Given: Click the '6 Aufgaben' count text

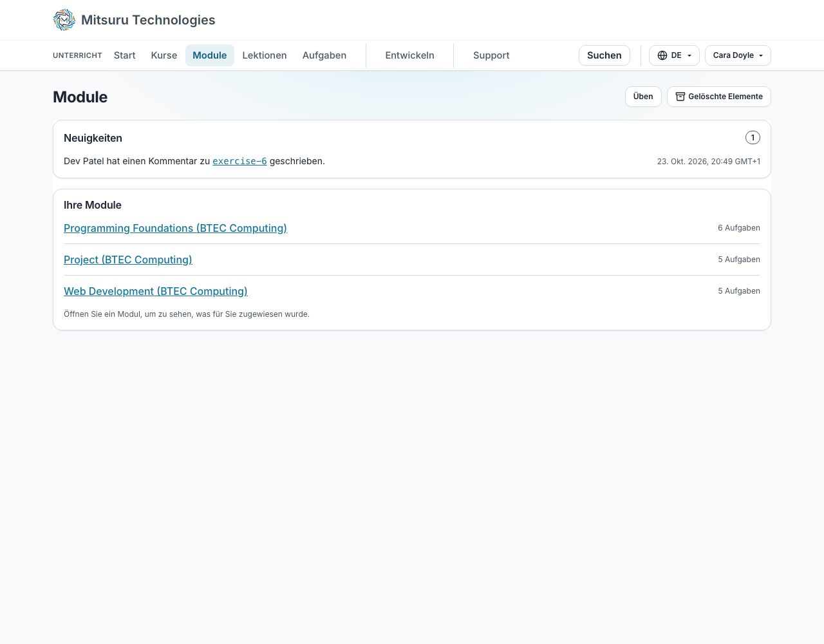Looking at the screenshot, I should [739, 228].
